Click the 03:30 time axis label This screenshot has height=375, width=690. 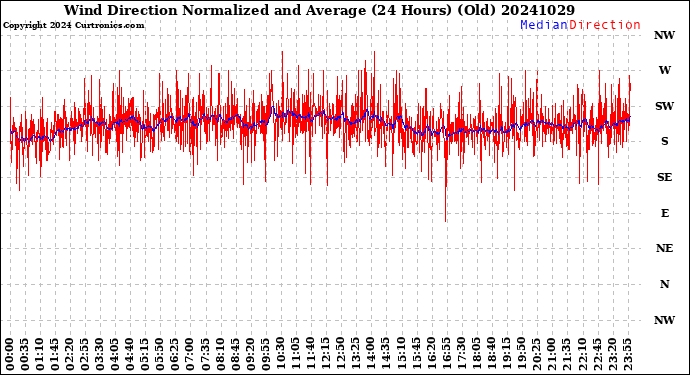100,354
